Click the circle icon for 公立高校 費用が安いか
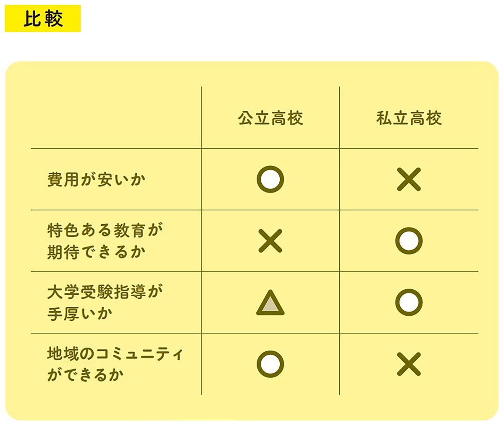This screenshot has width=504, height=426. [x=270, y=179]
